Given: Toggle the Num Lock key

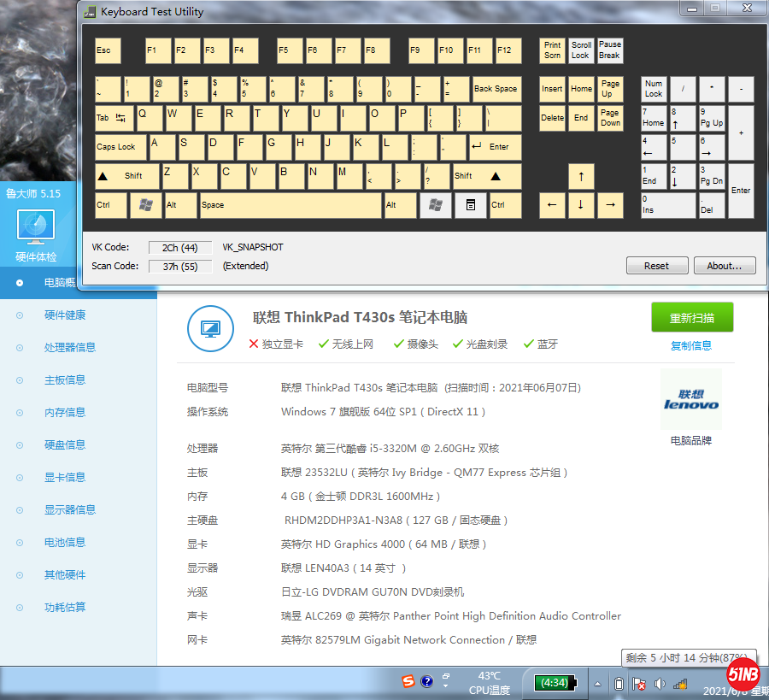Looking at the screenshot, I should pyautogui.click(x=654, y=89).
